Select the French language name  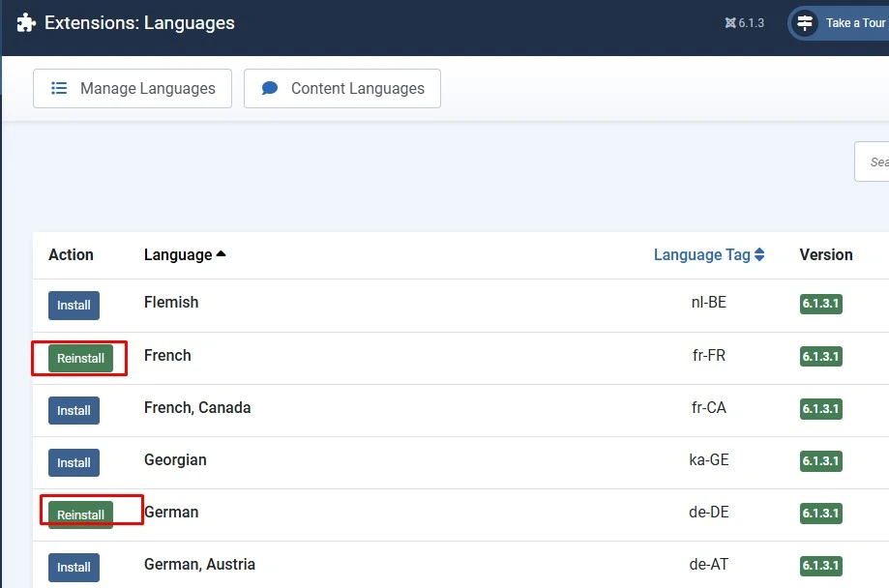coord(167,356)
